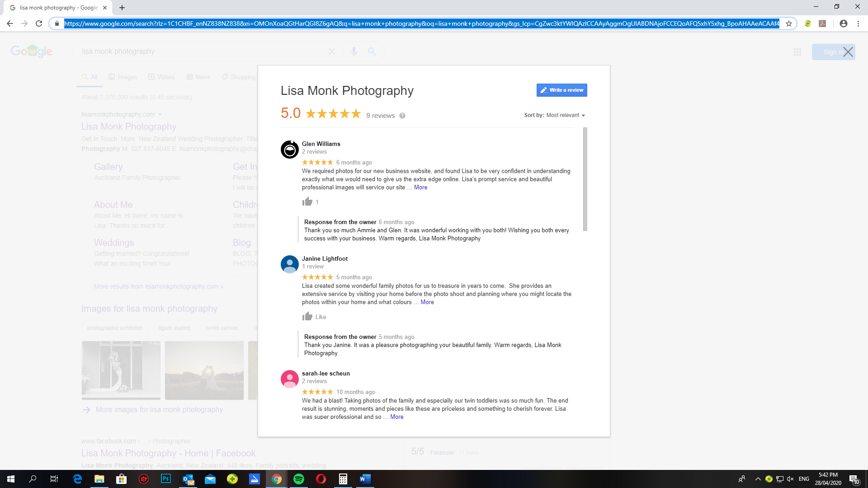Like Glen Williams' review with thumbs up
This screenshot has width=868, height=488.
click(307, 202)
